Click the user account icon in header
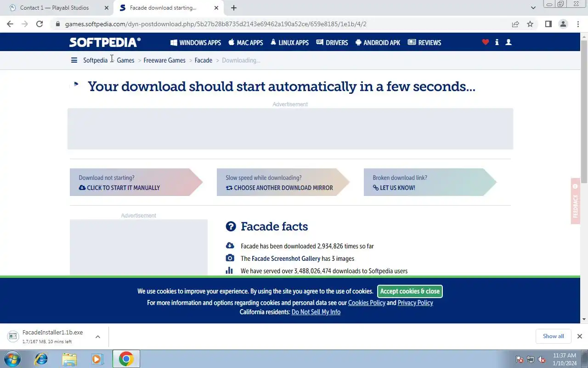This screenshot has width=588, height=368. point(509,42)
